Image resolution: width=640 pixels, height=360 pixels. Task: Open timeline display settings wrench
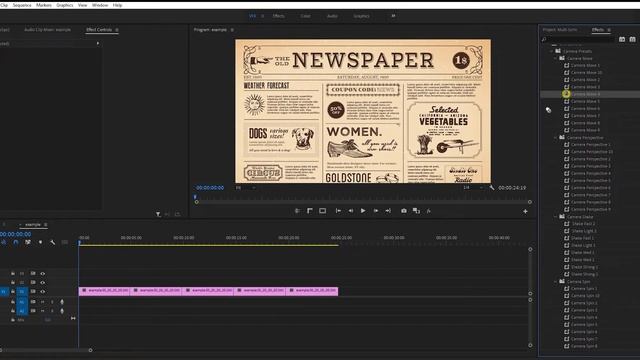53,242
